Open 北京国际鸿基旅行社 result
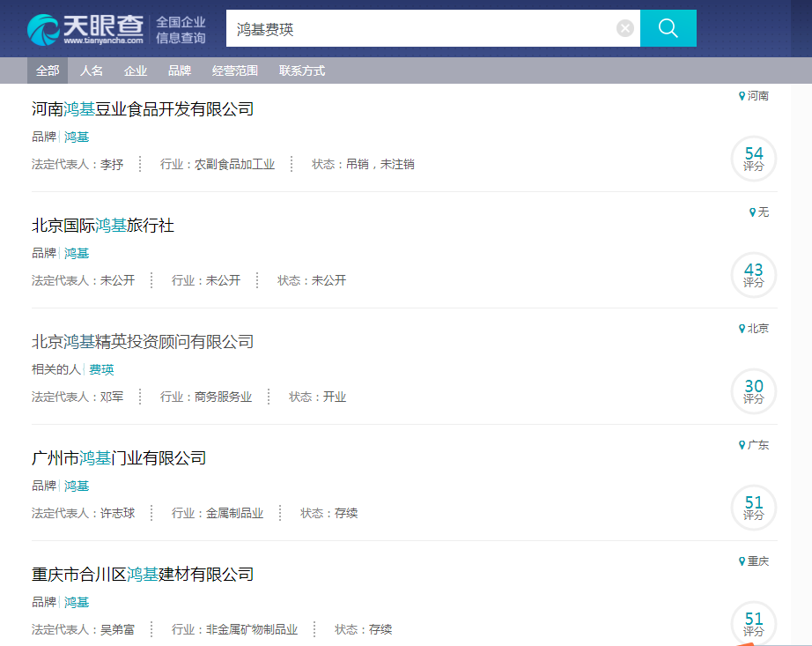Screen dimensions: 812x646 tap(103, 226)
